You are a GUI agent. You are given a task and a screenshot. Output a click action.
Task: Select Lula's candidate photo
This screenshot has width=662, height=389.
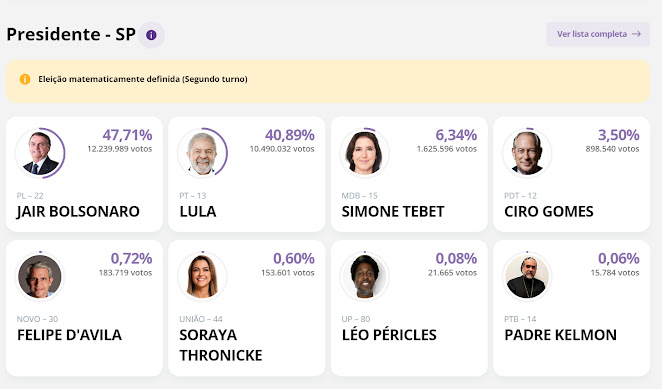coord(202,153)
